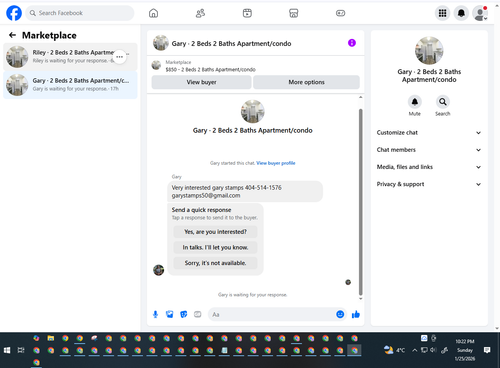500x368 pixels.
Task: Open the weather 4°C widget
Action: [x=394, y=350]
